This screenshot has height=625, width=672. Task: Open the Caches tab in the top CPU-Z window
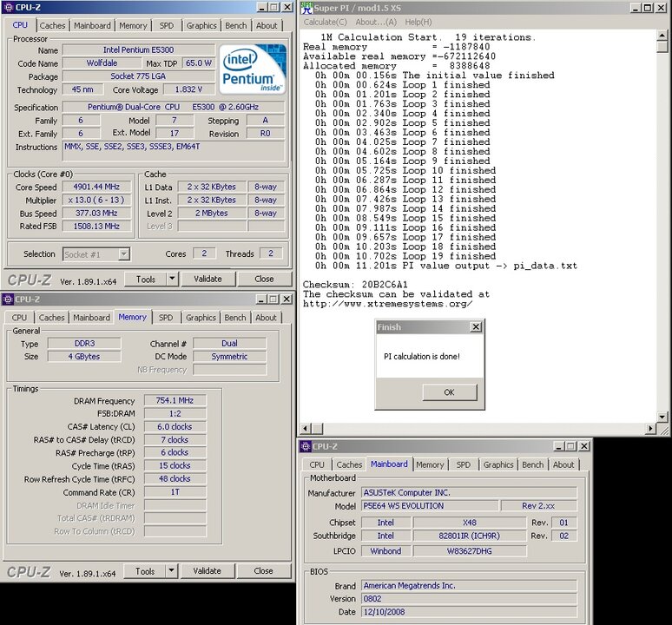pyautogui.click(x=52, y=26)
